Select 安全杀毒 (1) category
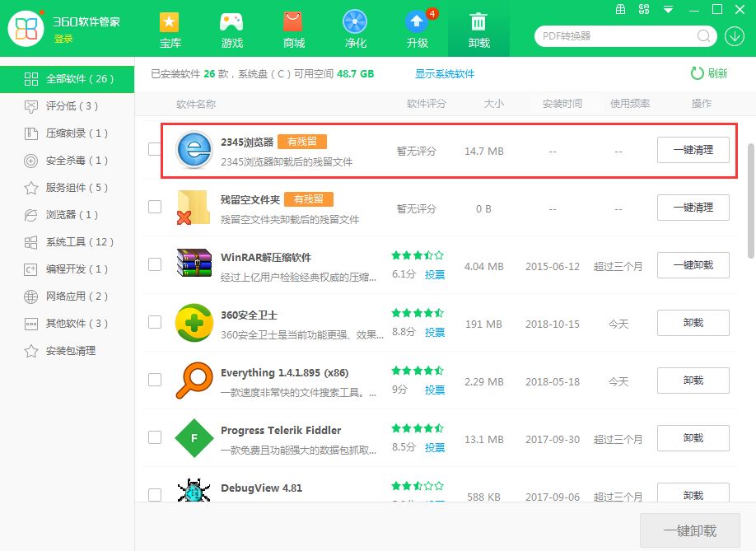756x551 pixels. pyautogui.click(x=67, y=161)
